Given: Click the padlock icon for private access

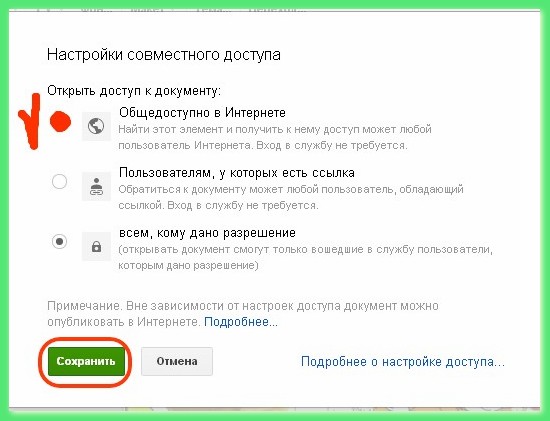Looking at the screenshot, I should click(x=96, y=246).
